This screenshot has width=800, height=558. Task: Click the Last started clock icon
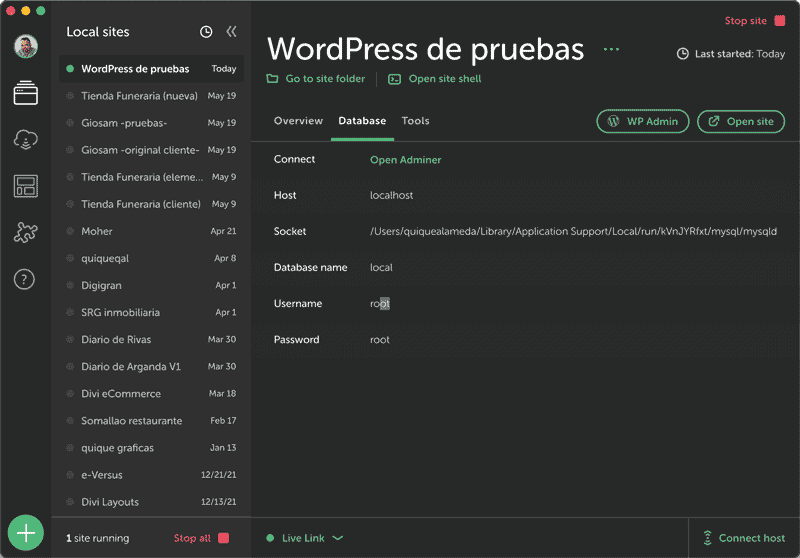tap(683, 54)
